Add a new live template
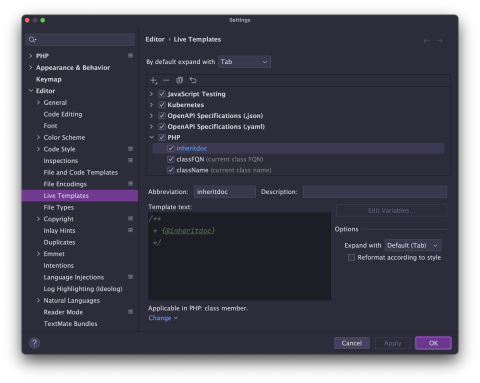480x383 pixels. pos(153,80)
